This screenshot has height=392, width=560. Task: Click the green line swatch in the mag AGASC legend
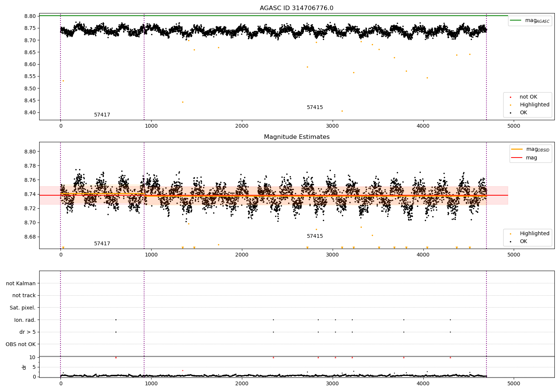516,21
